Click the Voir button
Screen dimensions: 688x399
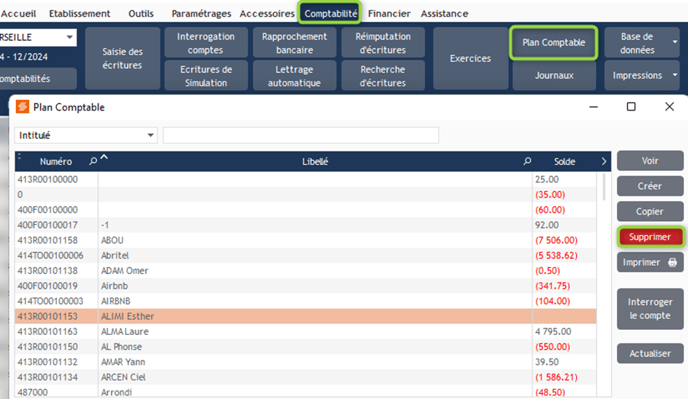point(650,161)
